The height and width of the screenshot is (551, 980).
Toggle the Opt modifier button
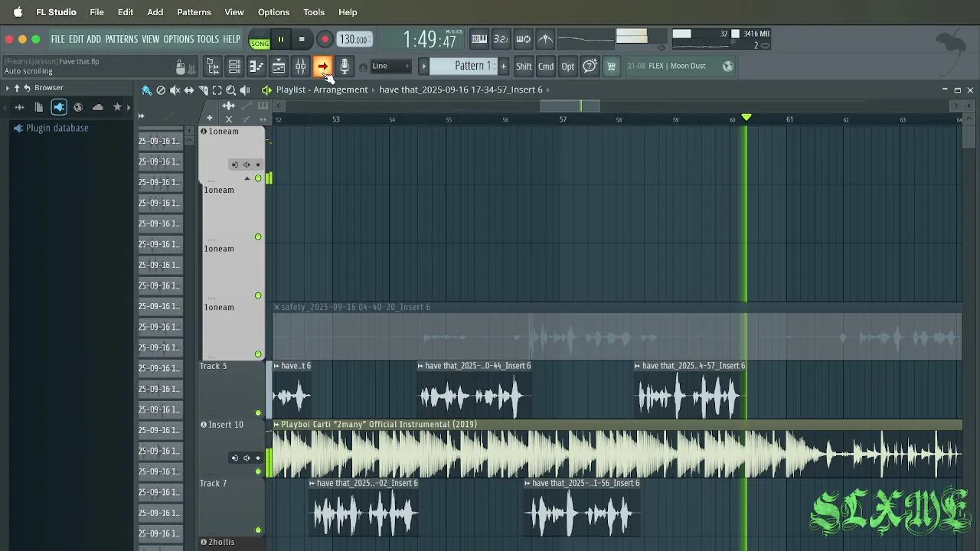pyautogui.click(x=567, y=67)
